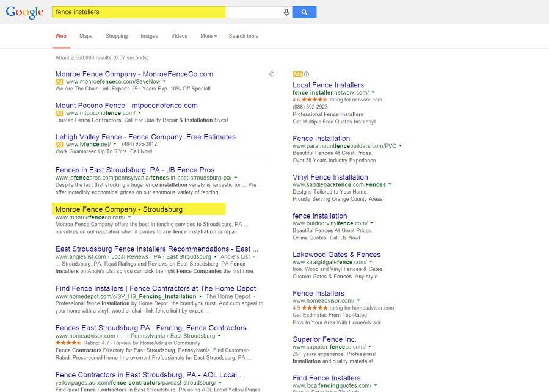
Task: Open Superior Fence Inc. ad
Action: click(x=324, y=339)
